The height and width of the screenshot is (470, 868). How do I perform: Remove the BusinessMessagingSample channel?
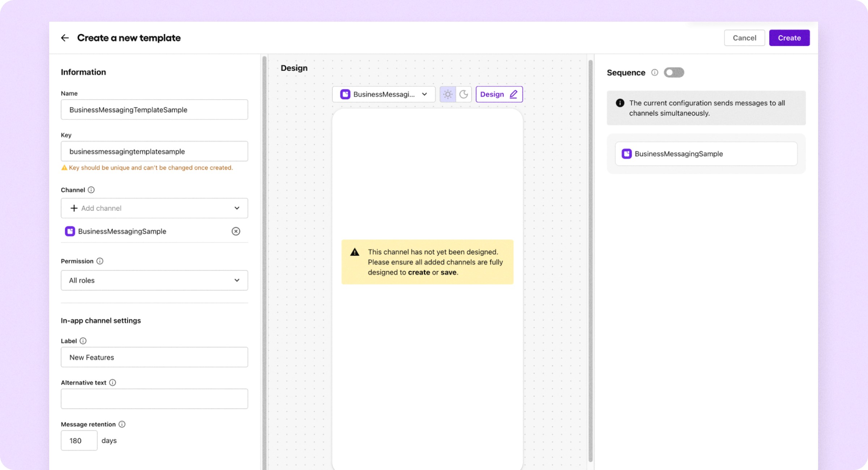(236, 231)
